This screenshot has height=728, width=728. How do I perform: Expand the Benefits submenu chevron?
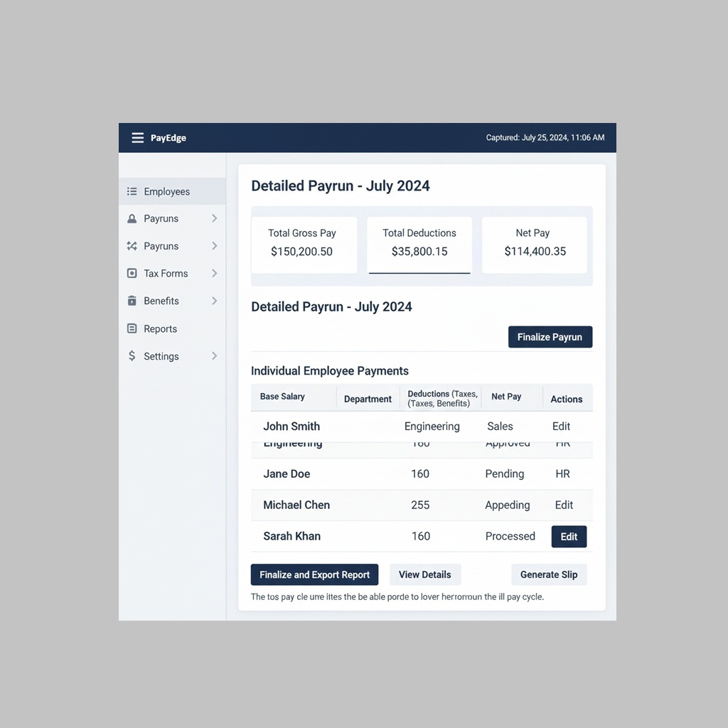point(214,301)
